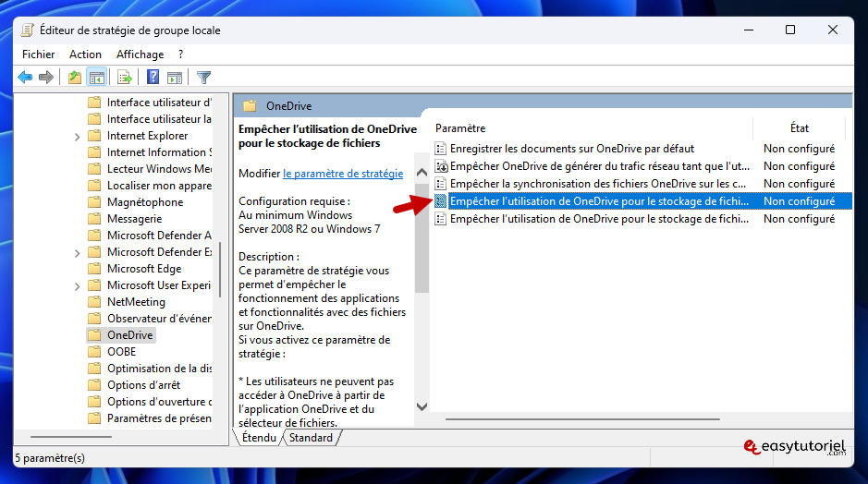Open Help via the question mark toolbar icon
This screenshot has width=868, height=484.
pyautogui.click(x=153, y=78)
